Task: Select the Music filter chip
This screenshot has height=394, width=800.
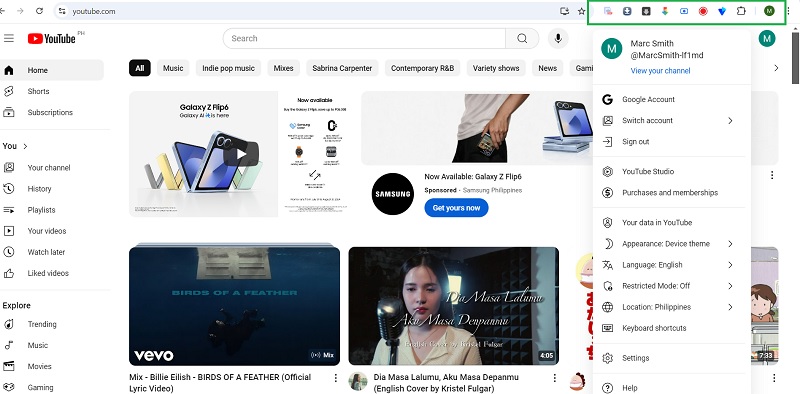Action: (173, 68)
